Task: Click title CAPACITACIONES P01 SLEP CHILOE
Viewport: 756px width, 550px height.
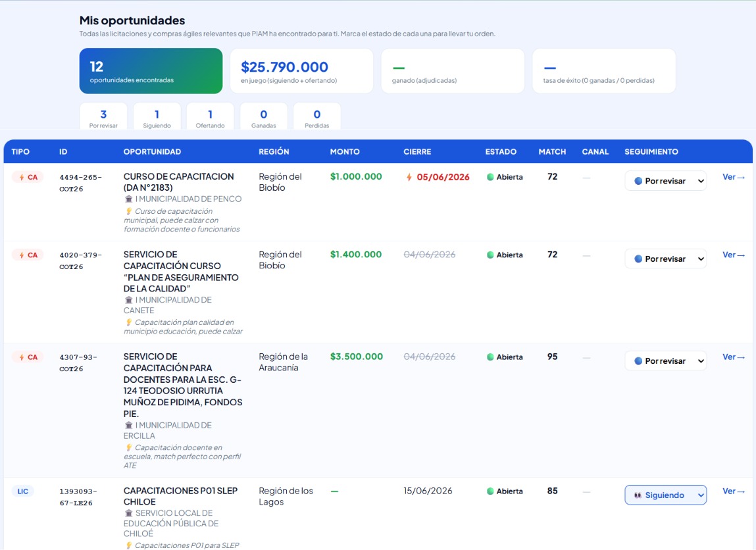Action: (180, 496)
